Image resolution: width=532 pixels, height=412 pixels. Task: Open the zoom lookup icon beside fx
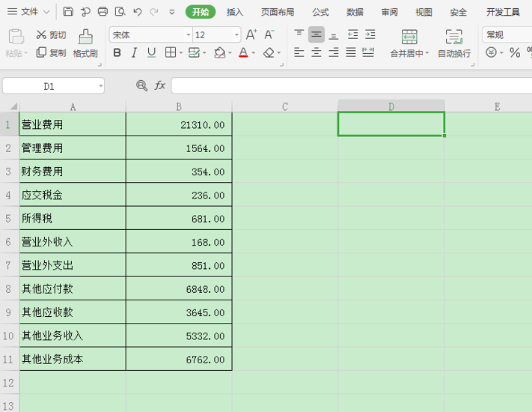click(141, 85)
